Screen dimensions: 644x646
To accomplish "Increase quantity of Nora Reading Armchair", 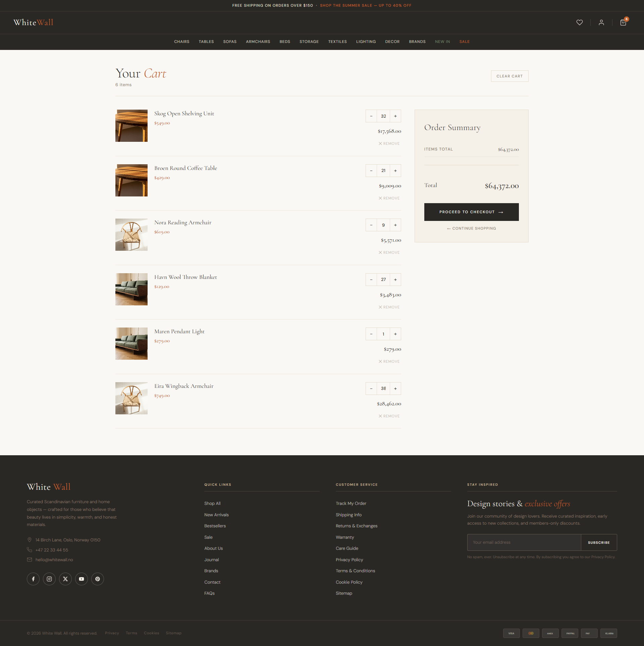I will [x=395, y=225].
